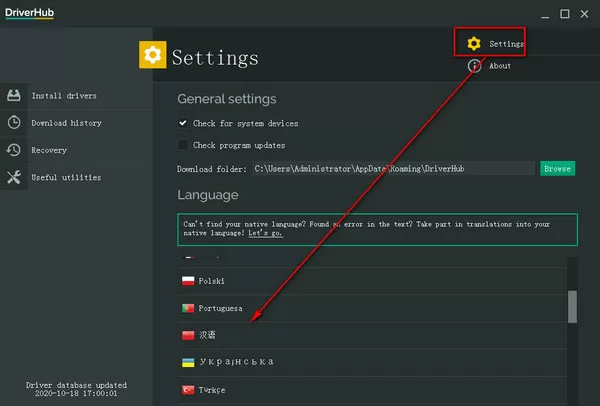
Task: Click the Chinese flag icon
Action: (x=188, y=335)
